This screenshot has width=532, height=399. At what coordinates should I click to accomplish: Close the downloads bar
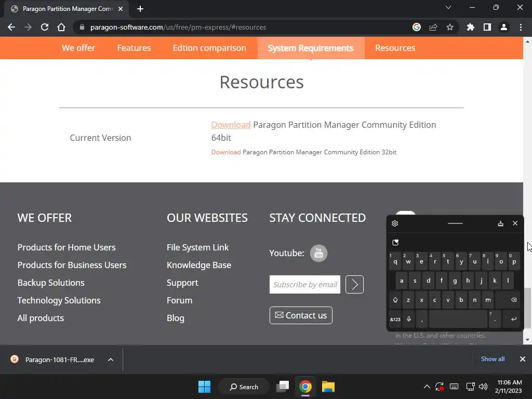(x=523, y=359)
